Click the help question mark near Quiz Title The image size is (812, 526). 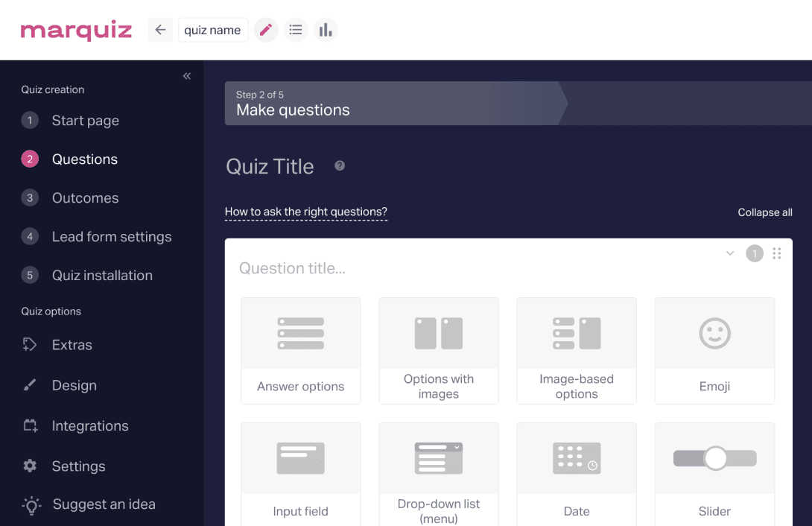(x=340, y=165)
